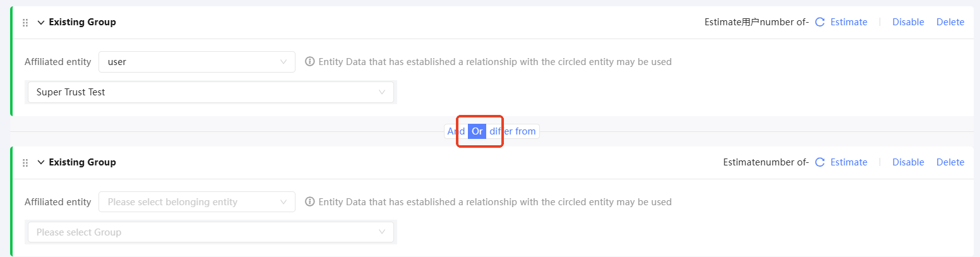Click the info icon beside the user entity dropdown
The height and width of the screenshot is (257, 980).
(x=310, y=62)
